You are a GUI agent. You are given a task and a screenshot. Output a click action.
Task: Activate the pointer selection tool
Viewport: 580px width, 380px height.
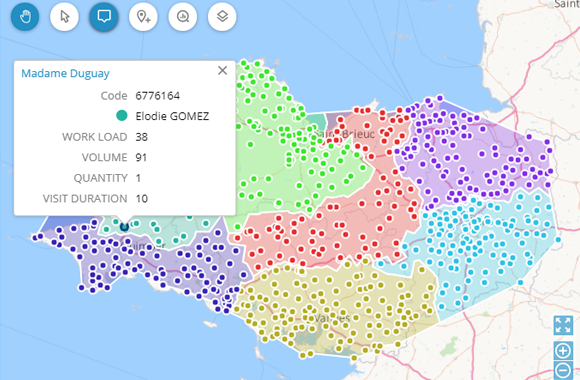pos(64,17)
